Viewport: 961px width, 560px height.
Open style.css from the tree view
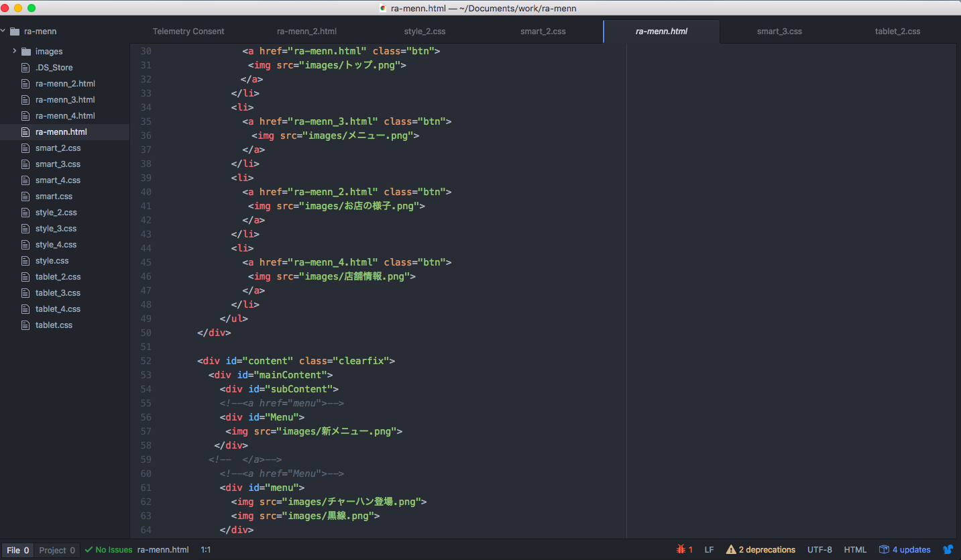(x=52, y=261)
